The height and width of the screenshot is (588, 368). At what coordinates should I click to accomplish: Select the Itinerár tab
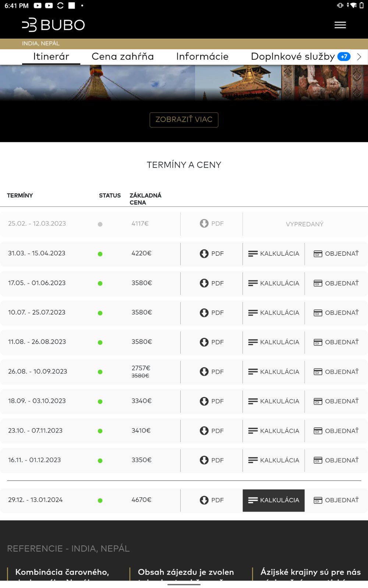click(51, 57)
